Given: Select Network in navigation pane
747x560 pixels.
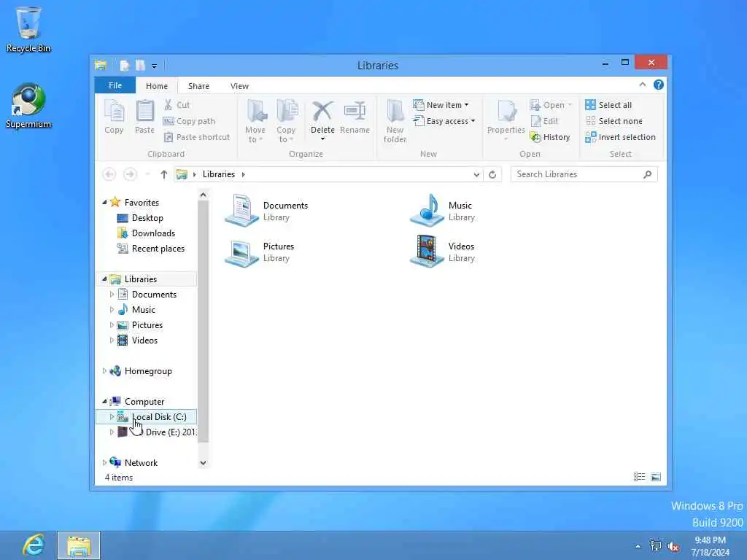Looking at the screenshot, I should [x=141, y=462].
